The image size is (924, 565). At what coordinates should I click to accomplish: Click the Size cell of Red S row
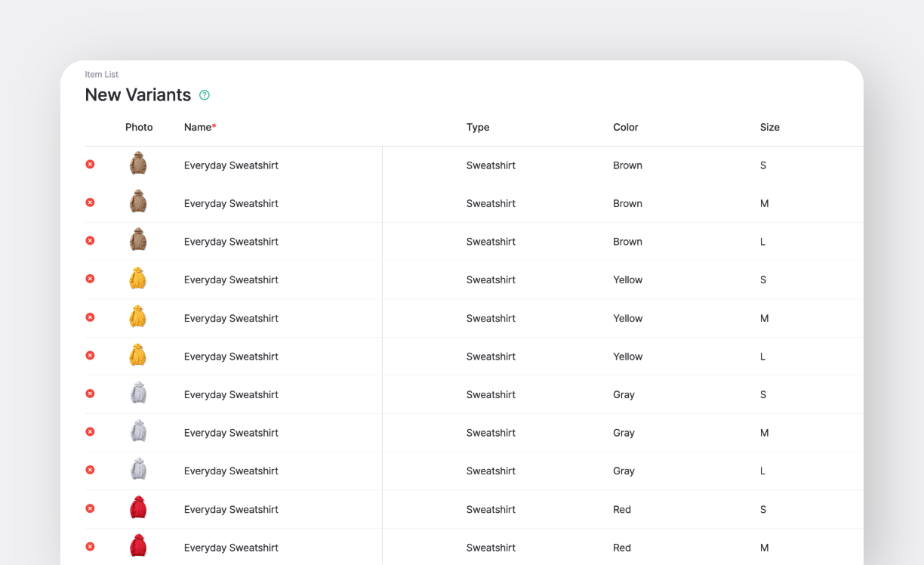[x=763, y=509]
